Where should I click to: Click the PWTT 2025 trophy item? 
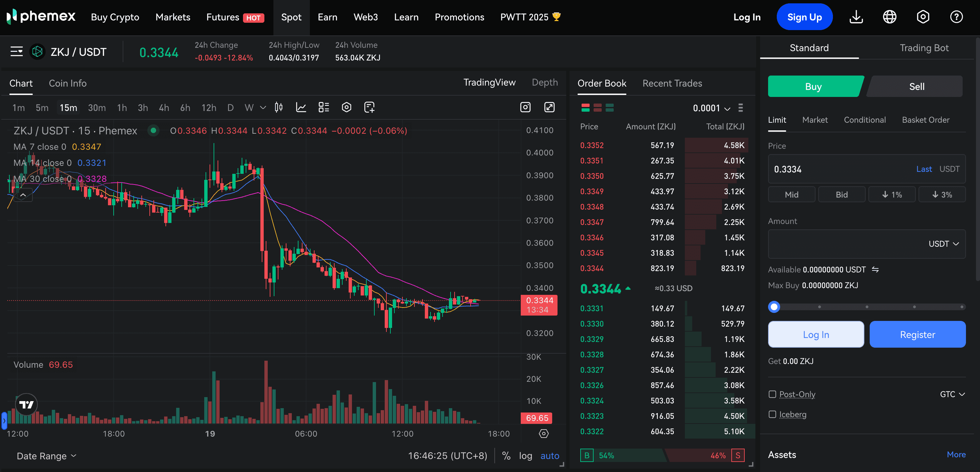530,17
